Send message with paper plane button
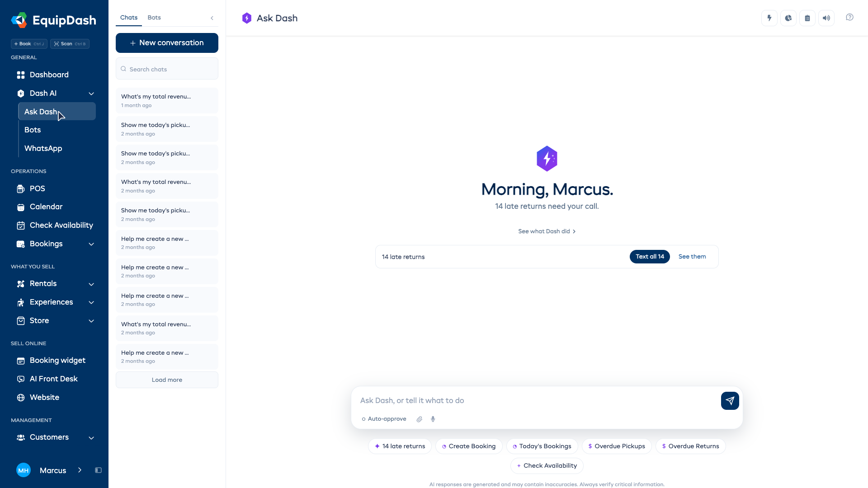This screenshot has height=488, width=868. click(730, 400)
